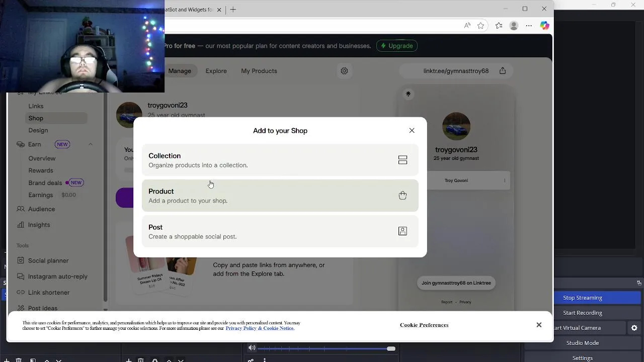The image size is (644, 362).
Task: Open Instagram auto-reply tool
Action: (58, 277)
